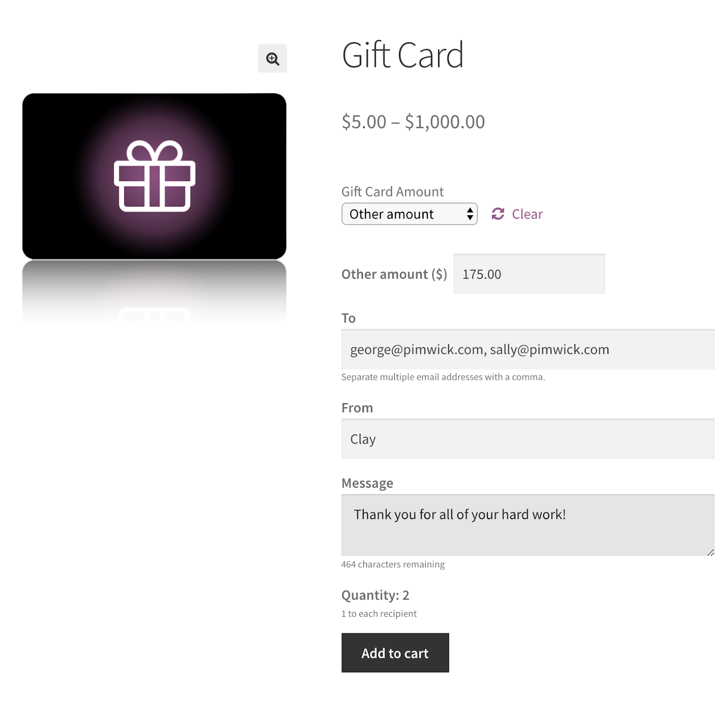
Task: Click the Other amount ($) label
Action: (x=394, y=274)
